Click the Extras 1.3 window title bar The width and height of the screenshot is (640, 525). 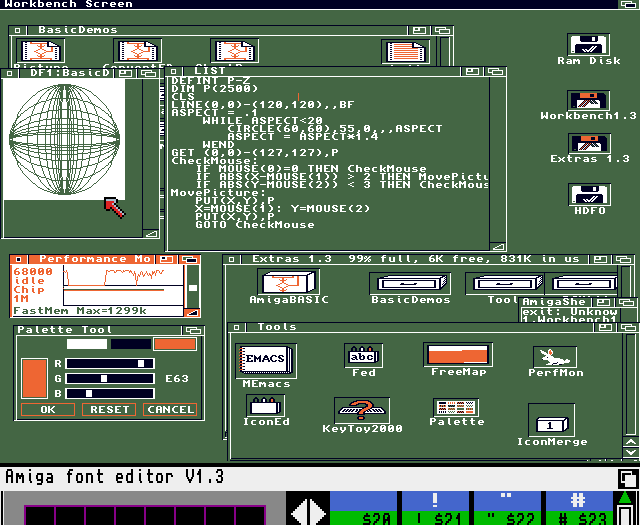click(x=414, y=259)
